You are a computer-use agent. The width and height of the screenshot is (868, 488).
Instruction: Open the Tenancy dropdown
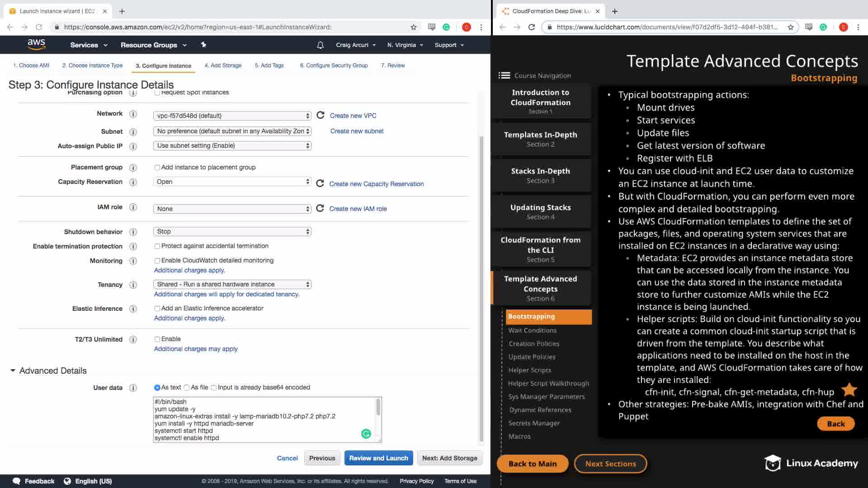tap(232, 284)
